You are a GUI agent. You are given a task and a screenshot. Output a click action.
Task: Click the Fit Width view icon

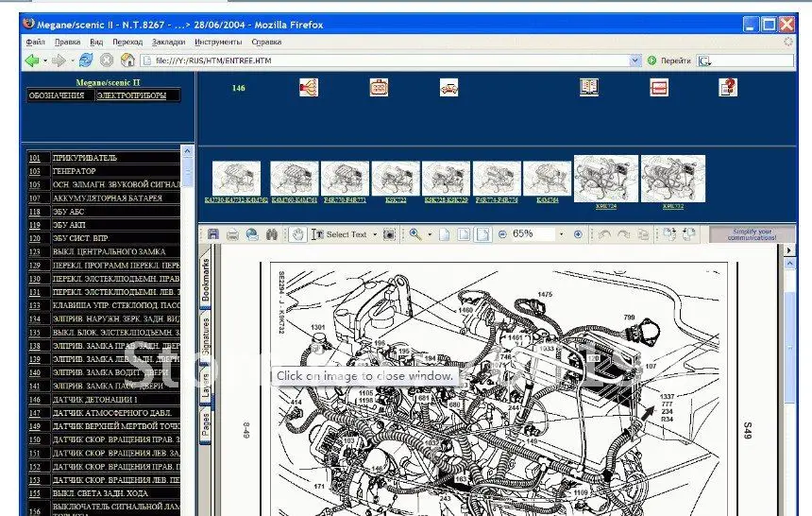tap(482, 234)
